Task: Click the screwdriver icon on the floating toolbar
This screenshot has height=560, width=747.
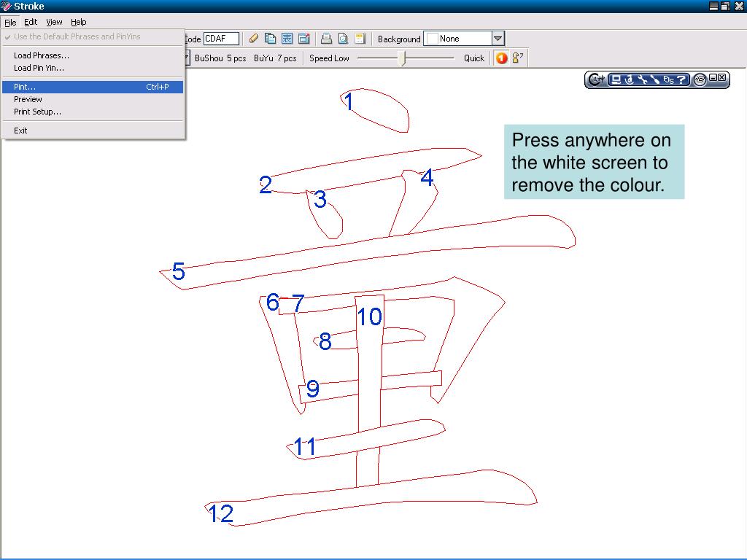Action: pyautogui.click(x=656, y=79)
